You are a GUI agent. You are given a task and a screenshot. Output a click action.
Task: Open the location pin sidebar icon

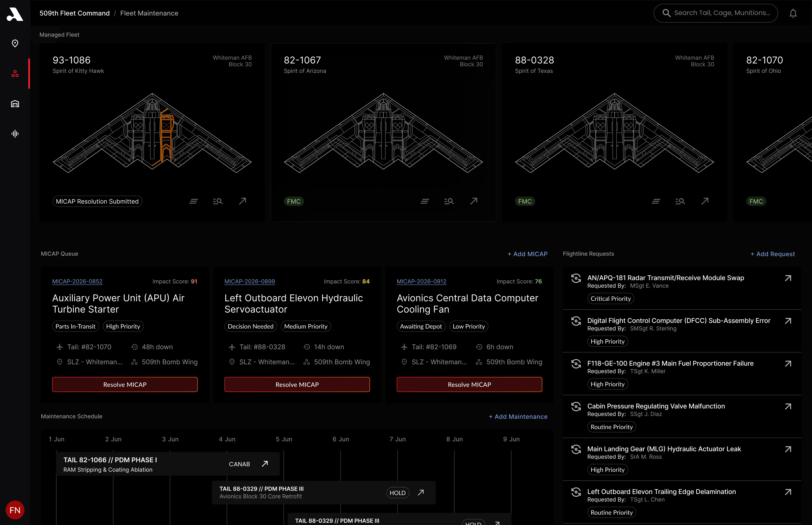coord(15,44)
